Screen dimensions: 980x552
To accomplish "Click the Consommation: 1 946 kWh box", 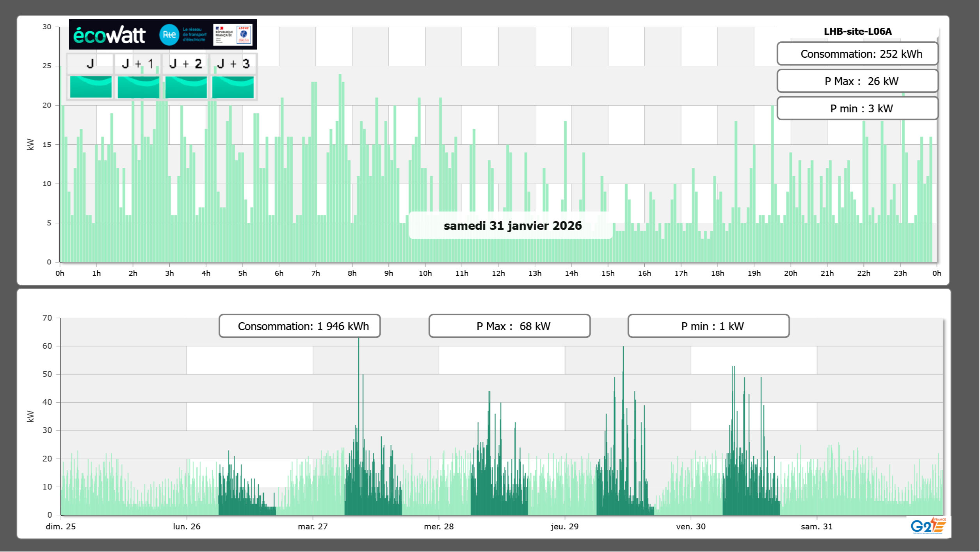I will point(299,326).
